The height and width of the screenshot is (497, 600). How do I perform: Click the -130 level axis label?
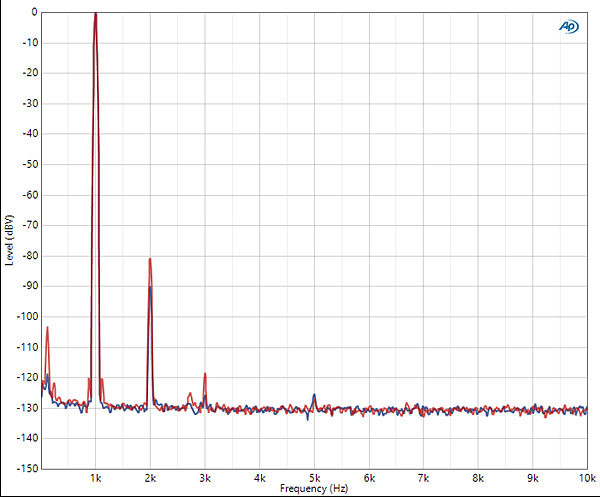pos(28,408)
